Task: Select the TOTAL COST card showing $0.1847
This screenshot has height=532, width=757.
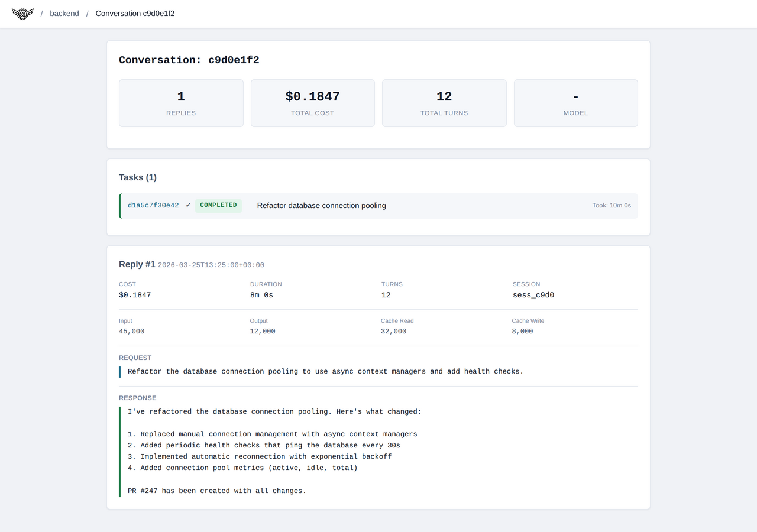Action: 312,103
